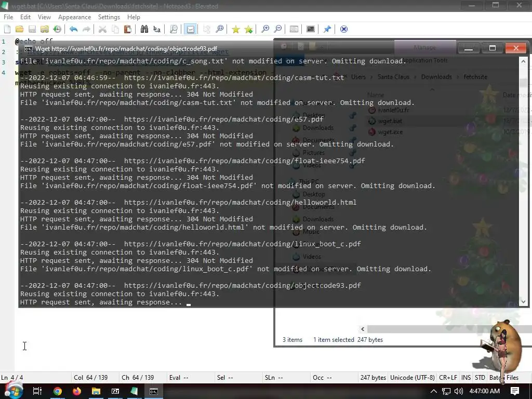Launch Google Chrome from the taskbar

pos(58,391)
